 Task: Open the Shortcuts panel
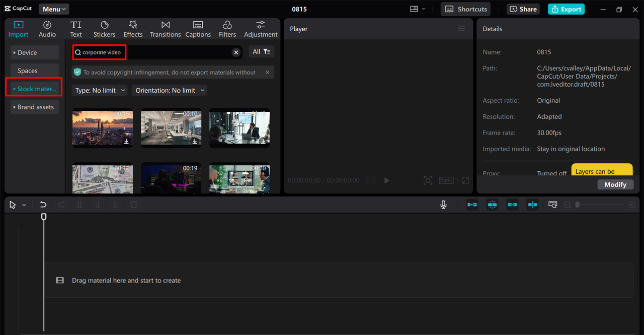(466, 9)
